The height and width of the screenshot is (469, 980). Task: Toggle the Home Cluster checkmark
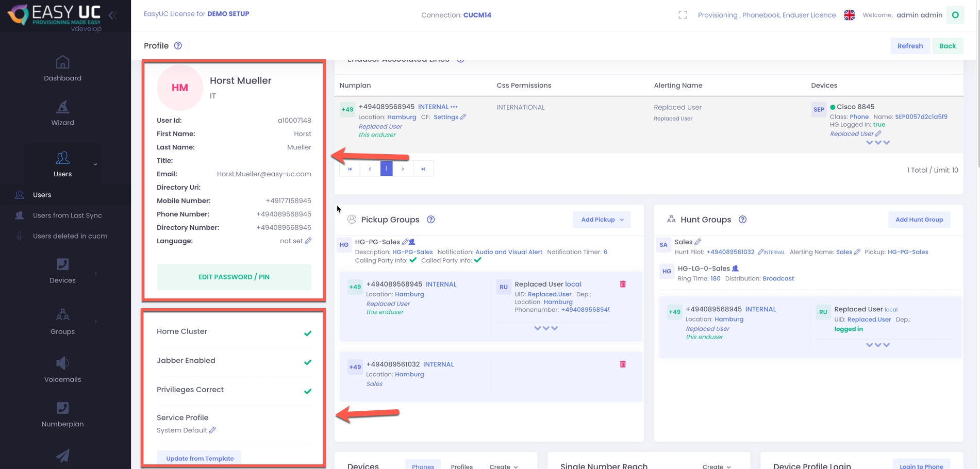click(x=308, y=333)
